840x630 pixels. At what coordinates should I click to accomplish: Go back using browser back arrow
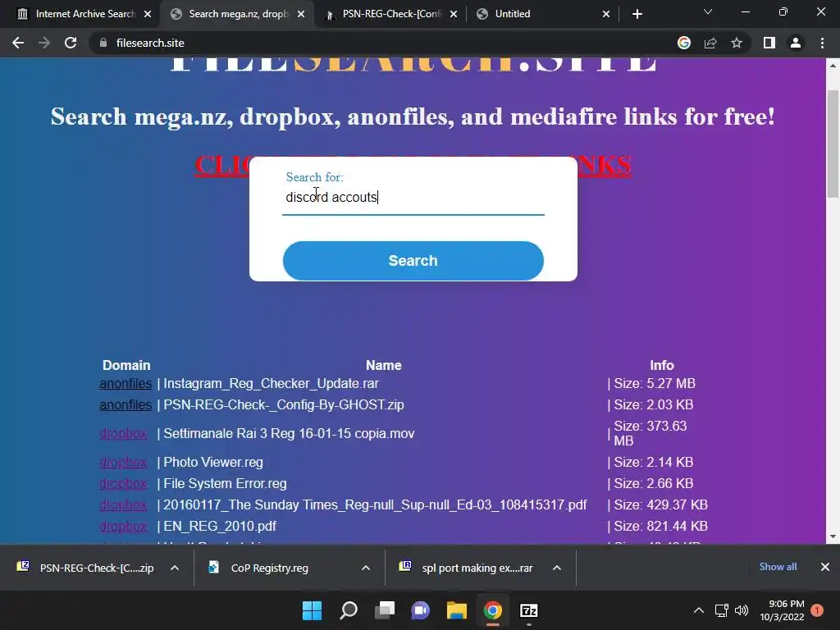[x=18, y=43]
